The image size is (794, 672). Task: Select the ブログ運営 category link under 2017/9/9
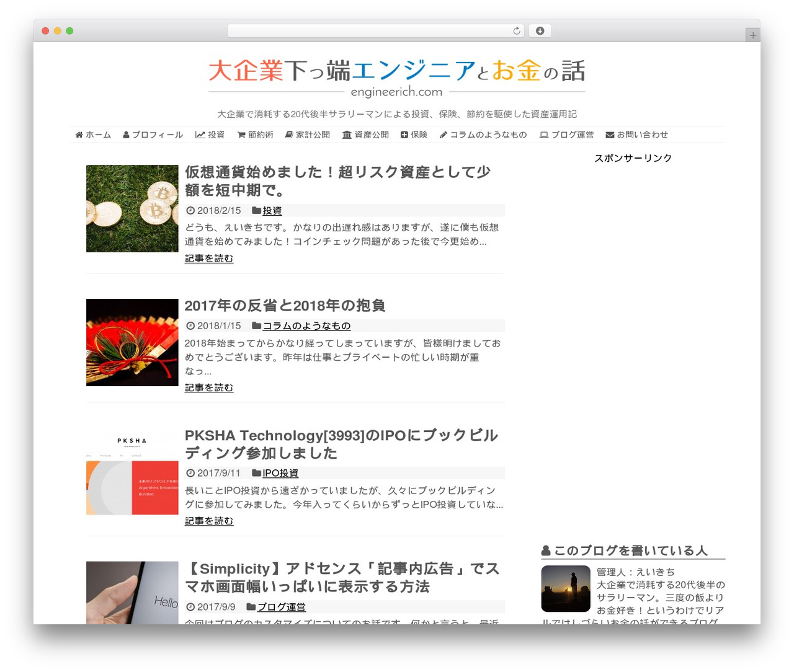tap(281, 607)
